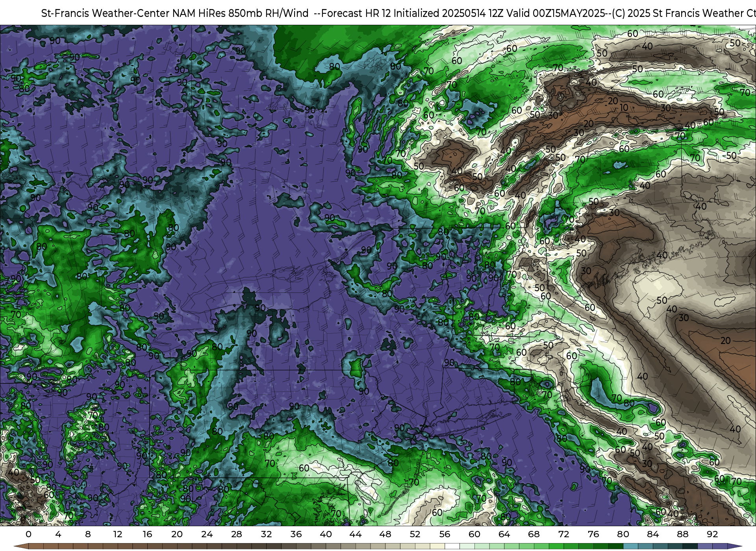Click the colorbar tick label '76'
This screenshot has height=551, width=756.
(x=593, y=534)
